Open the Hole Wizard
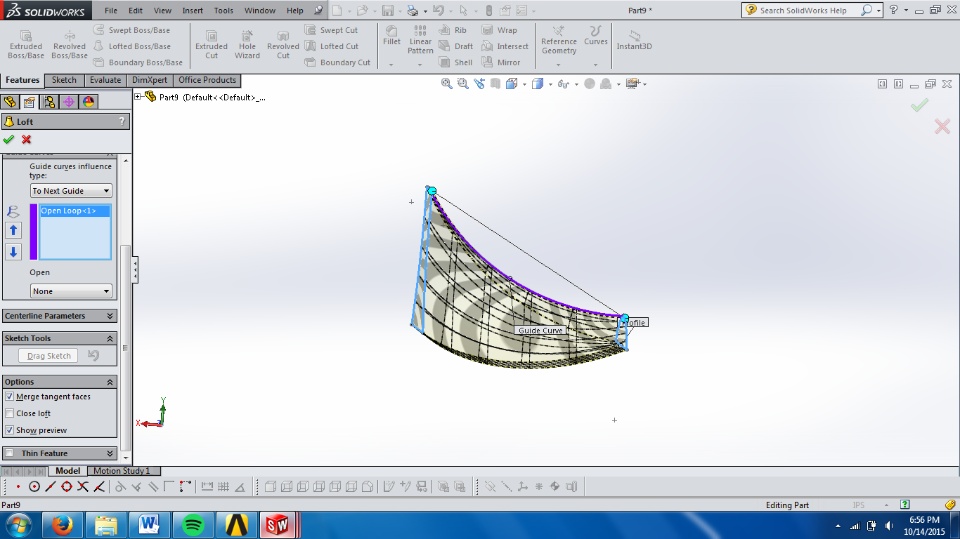Viewport: 960px width, 539px height. [247, 45]
